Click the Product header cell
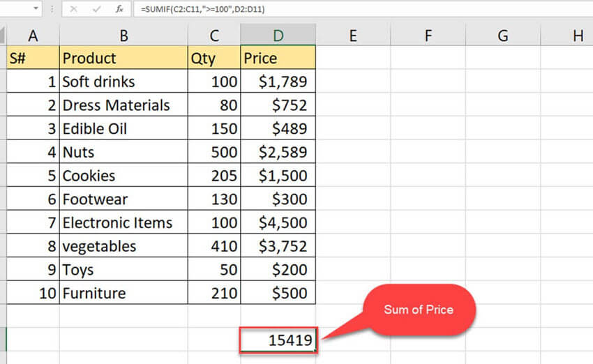The image size is (593, 364). [x=123, y=58]
